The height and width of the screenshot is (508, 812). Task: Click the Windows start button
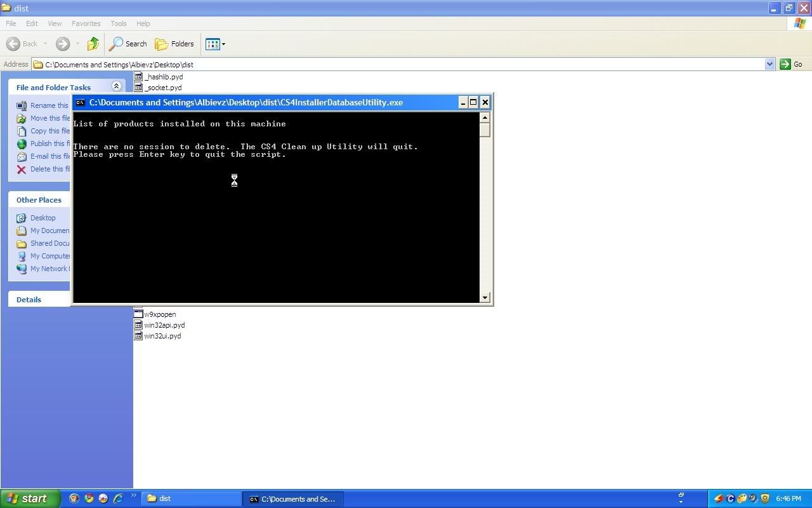coord(30,498)
